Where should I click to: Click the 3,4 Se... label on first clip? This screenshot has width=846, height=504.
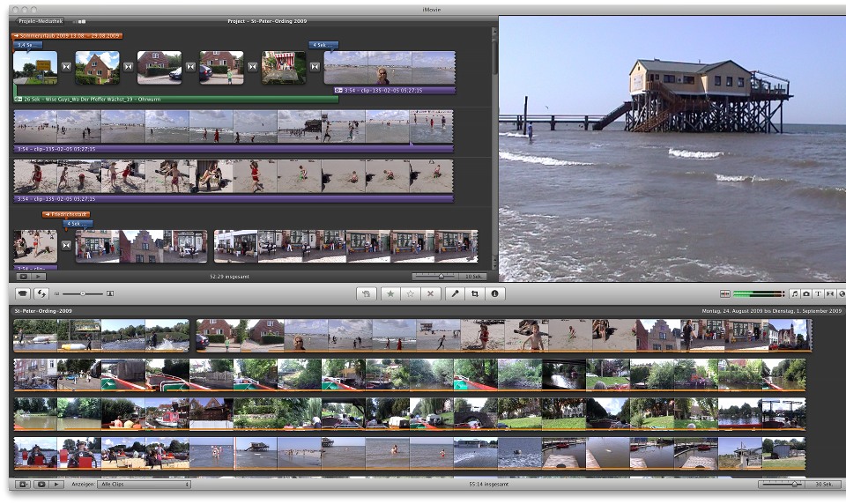tap(28, 45)
